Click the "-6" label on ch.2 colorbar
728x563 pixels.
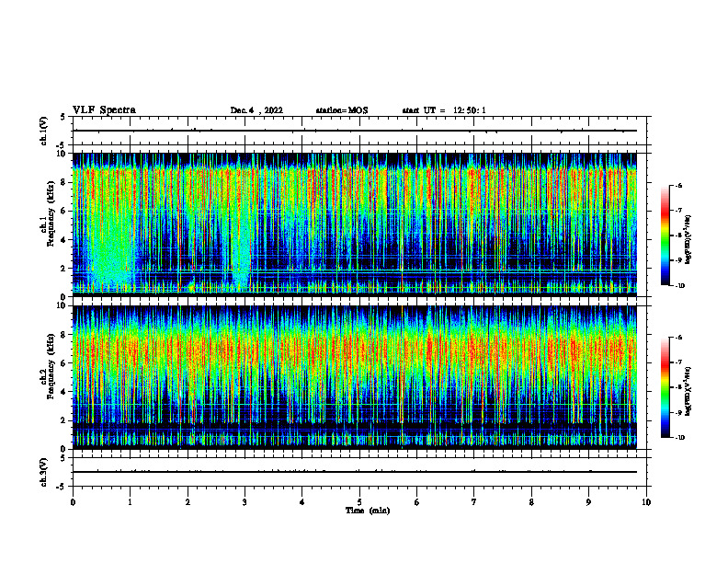coord(678,338)
